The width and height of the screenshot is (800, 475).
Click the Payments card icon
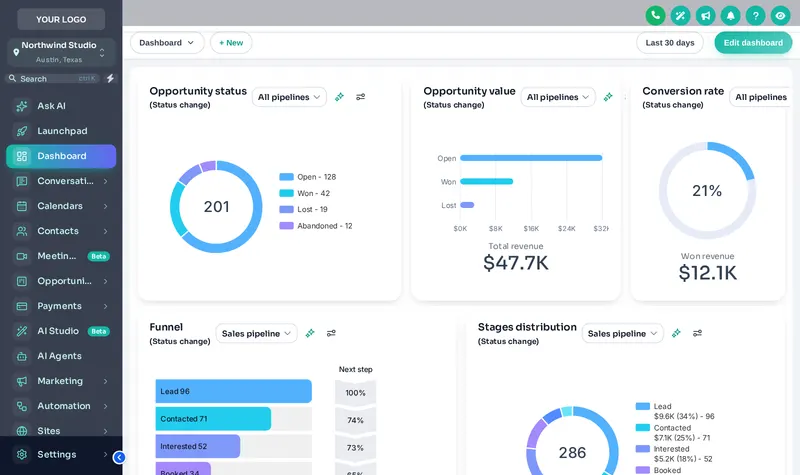pyautogui.click(x=21, y=306)
